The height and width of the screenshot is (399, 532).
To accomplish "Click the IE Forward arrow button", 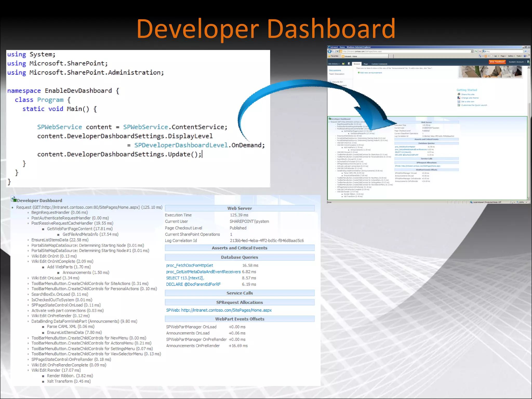I will [334, 51].
